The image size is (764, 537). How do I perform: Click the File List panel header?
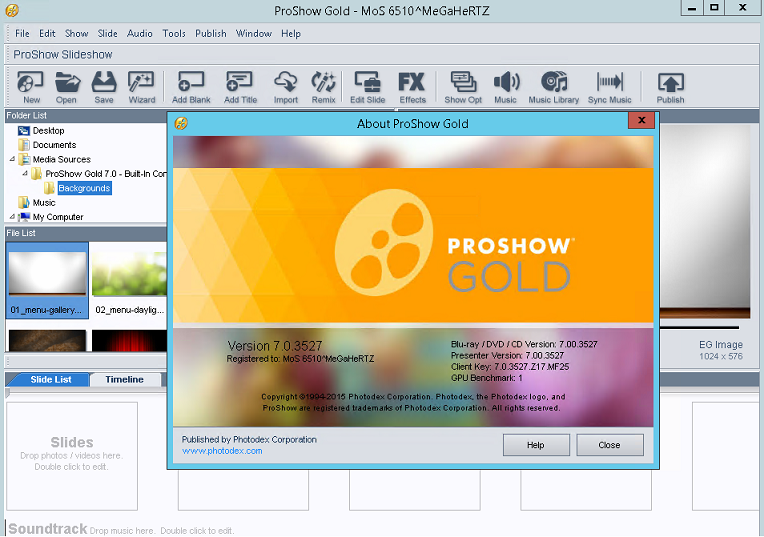[x=86, y=233]
